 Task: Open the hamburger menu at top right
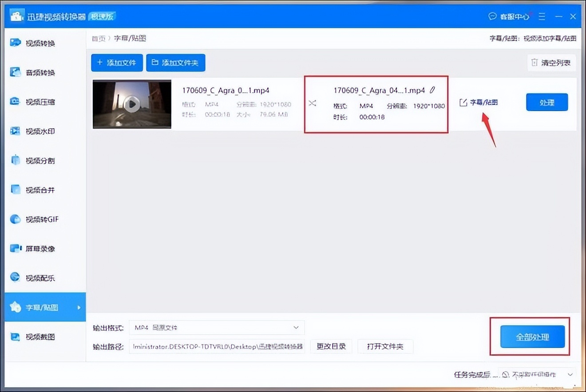(542, 16)
